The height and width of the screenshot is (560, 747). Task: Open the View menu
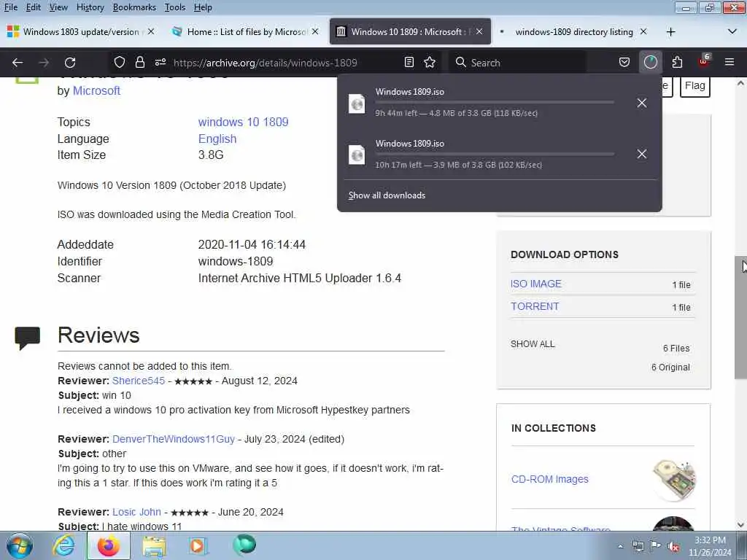(58, 7)
